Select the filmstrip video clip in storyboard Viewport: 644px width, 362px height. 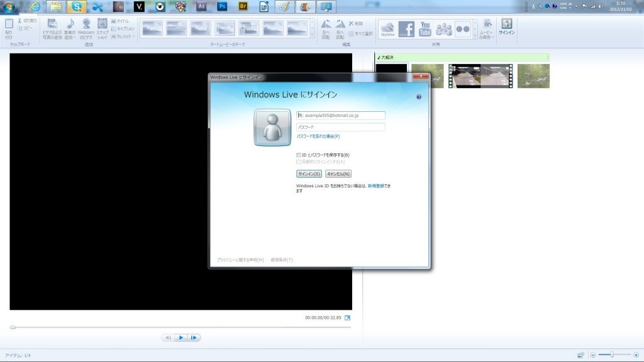(x=480, y=75)
